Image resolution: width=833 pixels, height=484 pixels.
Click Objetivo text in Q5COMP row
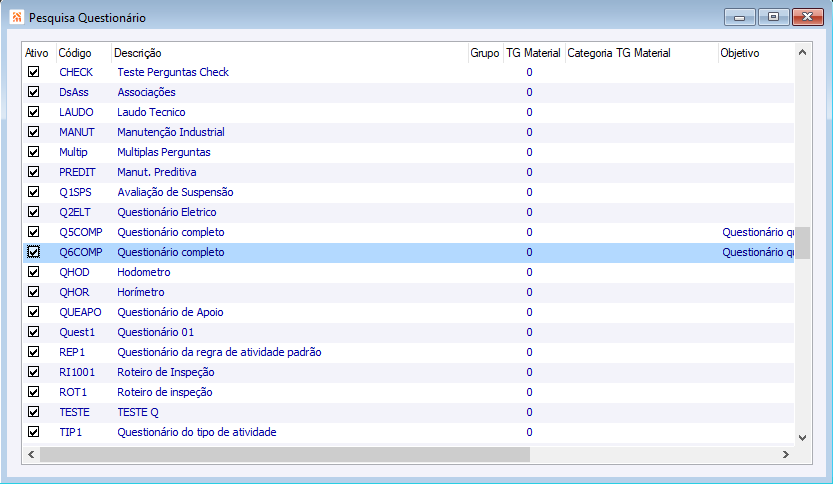coord(758,232)
